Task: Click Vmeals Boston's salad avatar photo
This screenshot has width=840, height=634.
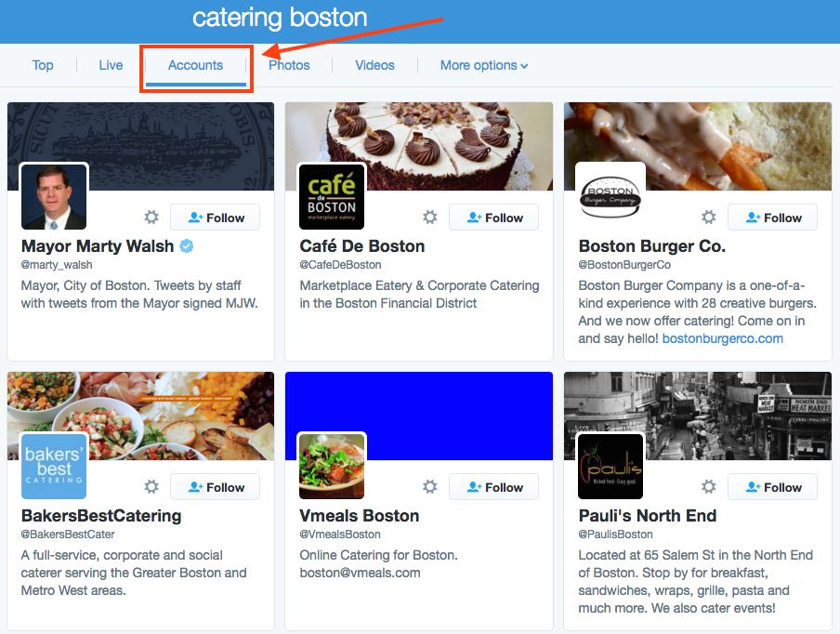Action: tap(332, 466)
